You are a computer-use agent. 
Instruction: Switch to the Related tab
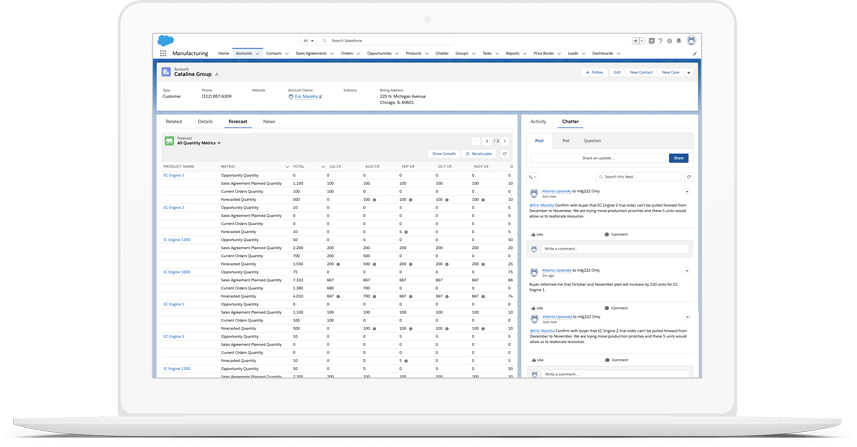(174, 121)
